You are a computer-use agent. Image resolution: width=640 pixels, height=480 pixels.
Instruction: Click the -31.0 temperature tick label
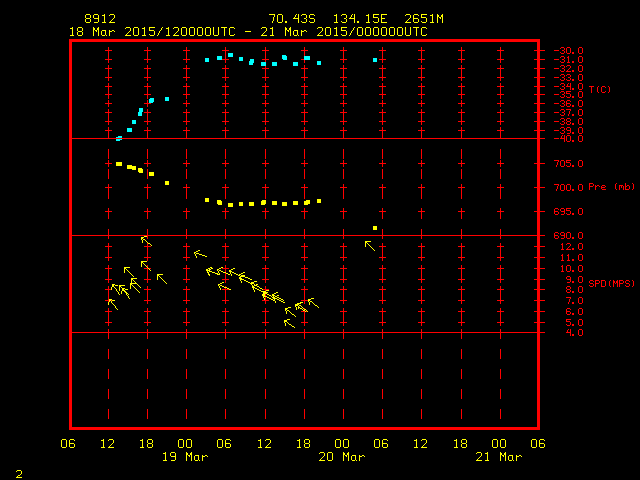coord(569,60)
